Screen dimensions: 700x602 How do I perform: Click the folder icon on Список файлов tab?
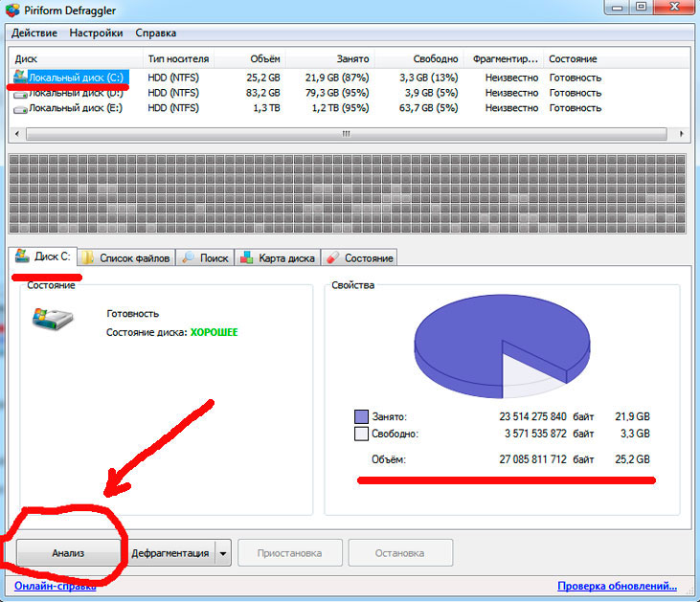coord(87,257)
